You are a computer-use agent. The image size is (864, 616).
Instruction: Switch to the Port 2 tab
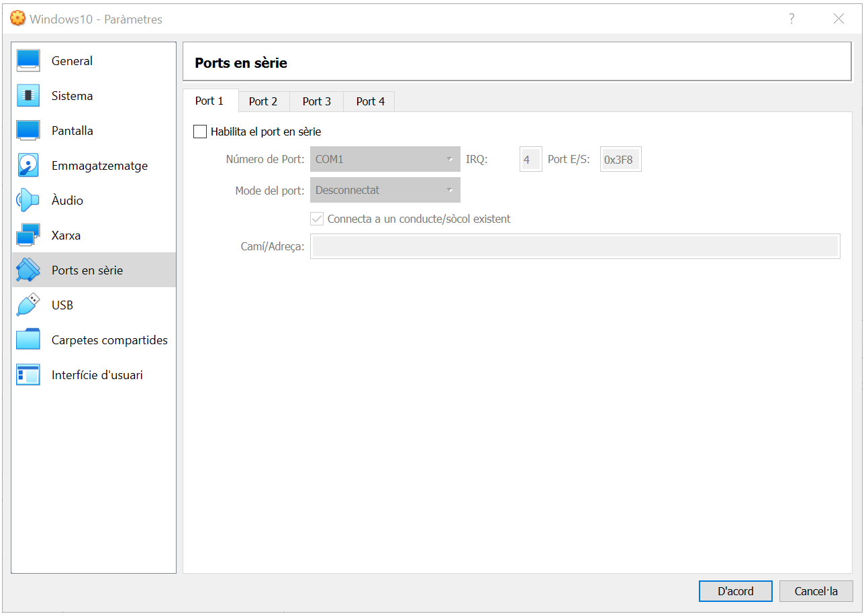pos(263,101)
